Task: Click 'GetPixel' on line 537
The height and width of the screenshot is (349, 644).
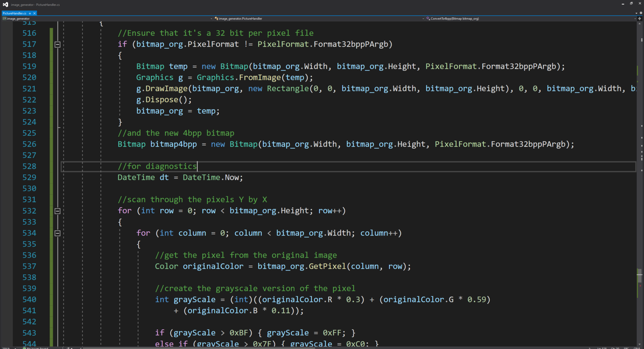Action: pos(327,266)
